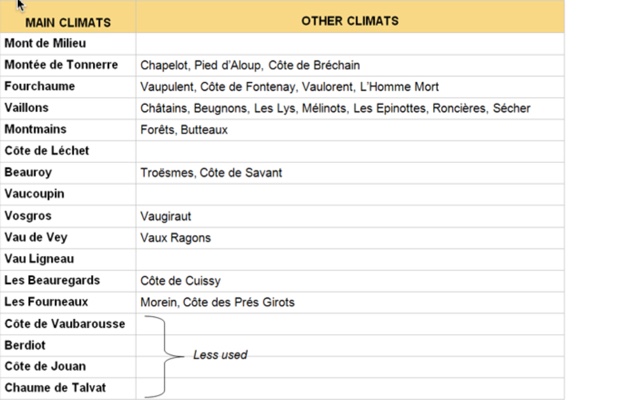Select the Vaucoupin cell

(x=35, y=194)
